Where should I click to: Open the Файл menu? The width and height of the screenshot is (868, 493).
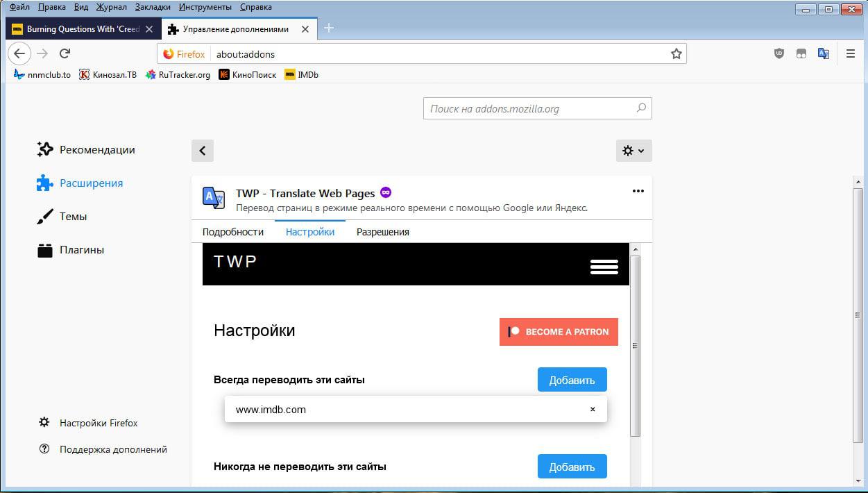click(x=19, y=7)
